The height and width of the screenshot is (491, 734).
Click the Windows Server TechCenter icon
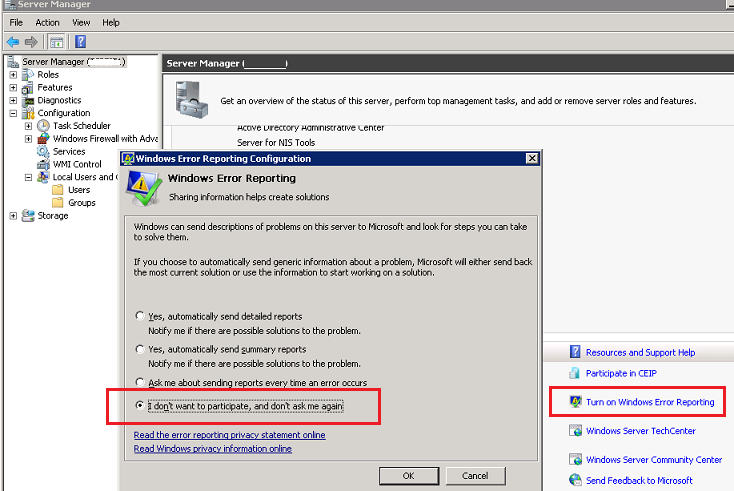[x=575, y=431]
